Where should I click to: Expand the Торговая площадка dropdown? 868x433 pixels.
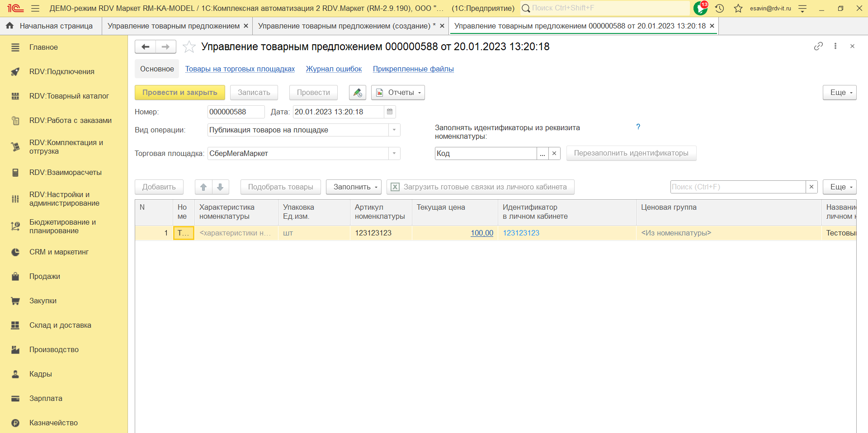tap(394, 154)
